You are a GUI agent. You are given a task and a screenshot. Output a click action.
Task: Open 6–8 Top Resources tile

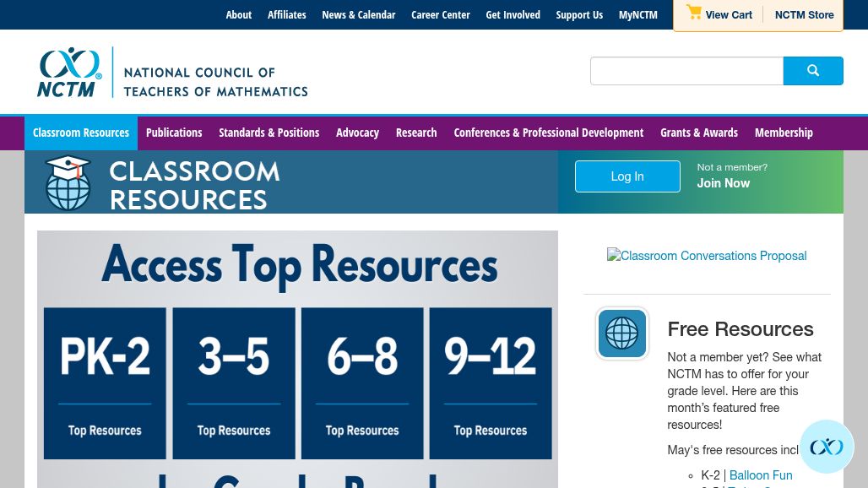coord(362,383)
